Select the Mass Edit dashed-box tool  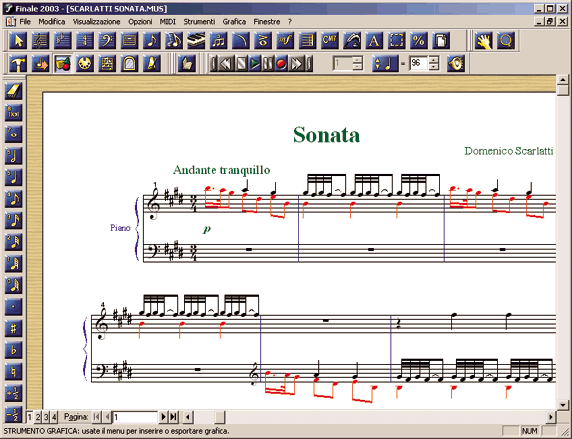(396, 41)
